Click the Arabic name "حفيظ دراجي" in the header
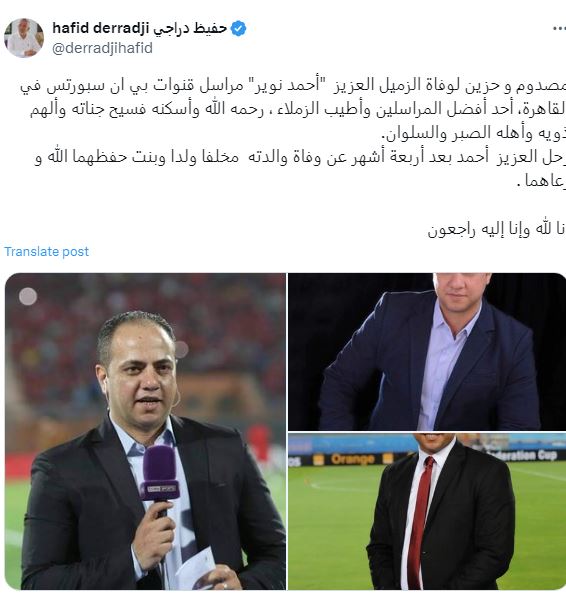Screen dimensions: 566x594 tap(190, 28)
